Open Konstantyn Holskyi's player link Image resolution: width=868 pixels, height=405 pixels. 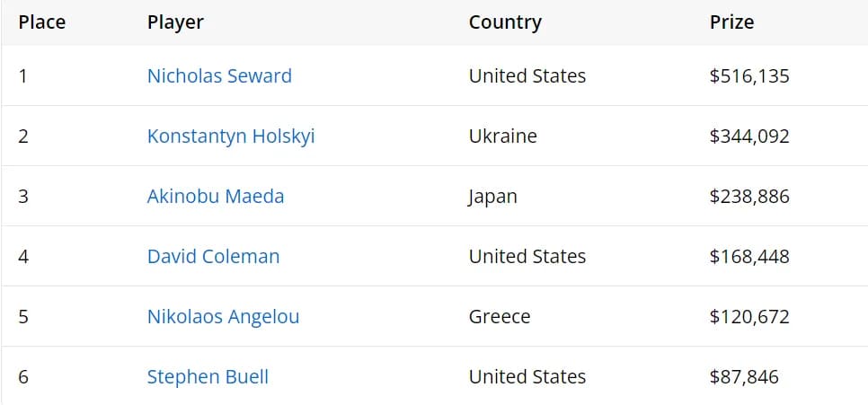click(x=231, y=136)
